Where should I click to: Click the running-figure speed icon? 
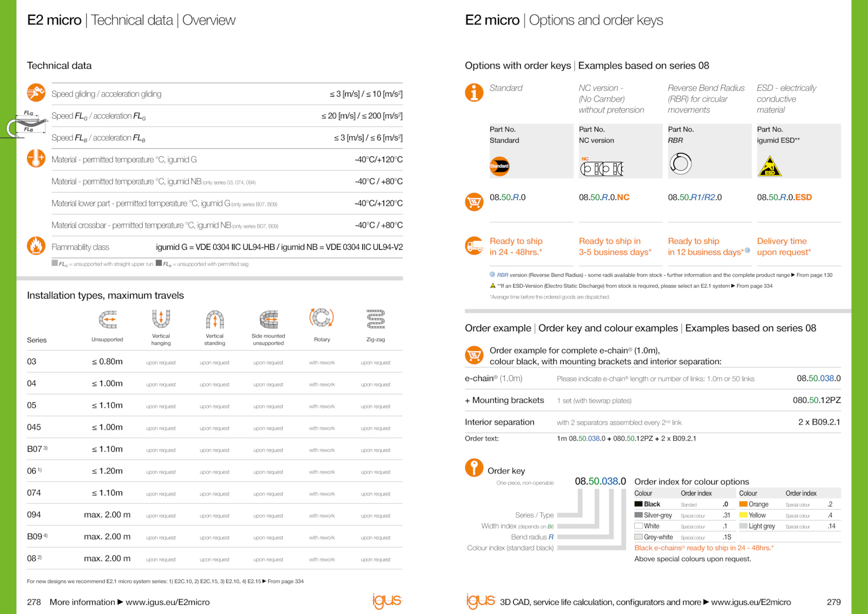(36, 93)
